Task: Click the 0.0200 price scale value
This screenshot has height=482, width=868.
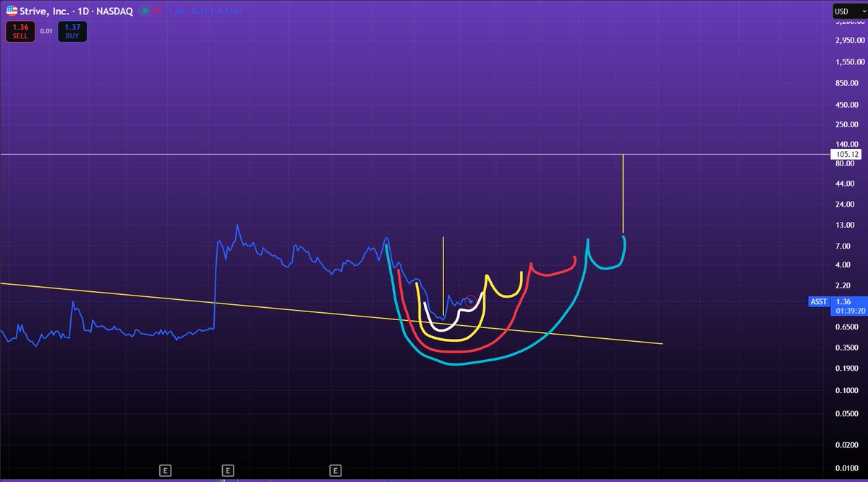Action: 846,446
